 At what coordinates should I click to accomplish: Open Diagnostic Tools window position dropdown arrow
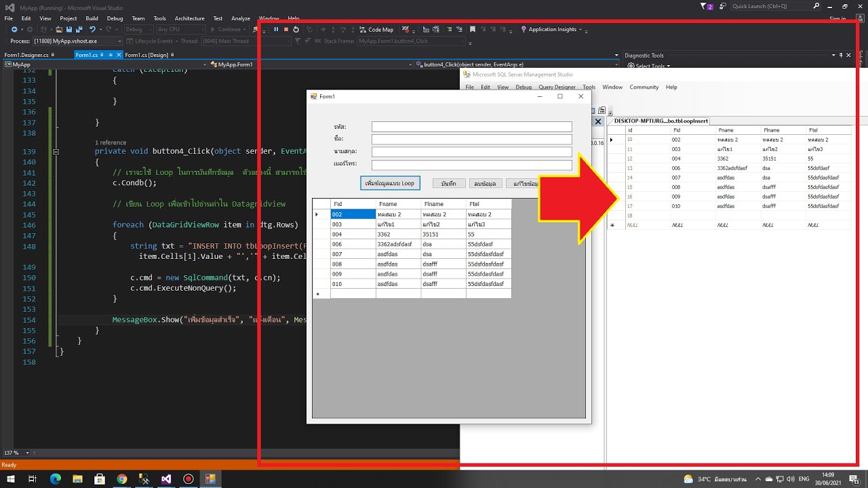click(833, 55)
